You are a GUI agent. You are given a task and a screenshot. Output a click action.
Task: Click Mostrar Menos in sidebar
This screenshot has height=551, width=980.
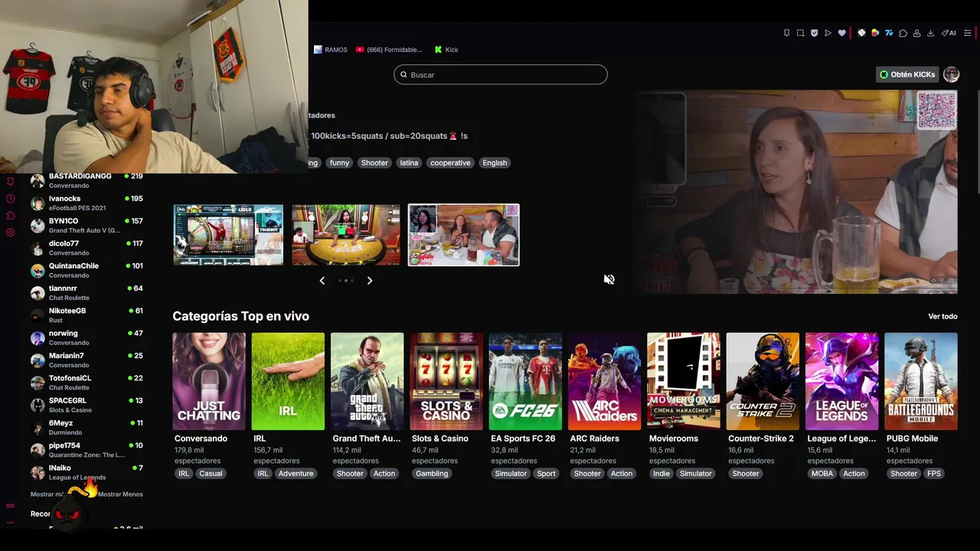click(120, 494)
